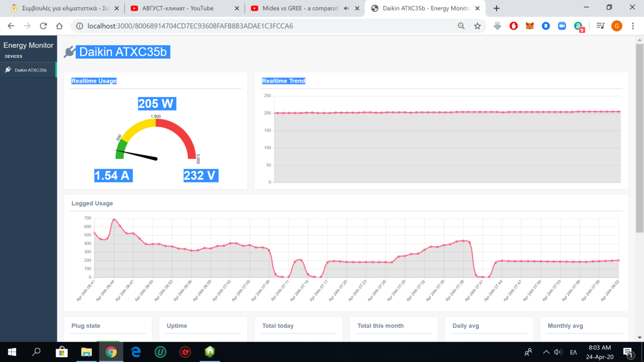Viewport: 644px width, 362px height.
Task: Open a new browser tab
Action: 497,9
